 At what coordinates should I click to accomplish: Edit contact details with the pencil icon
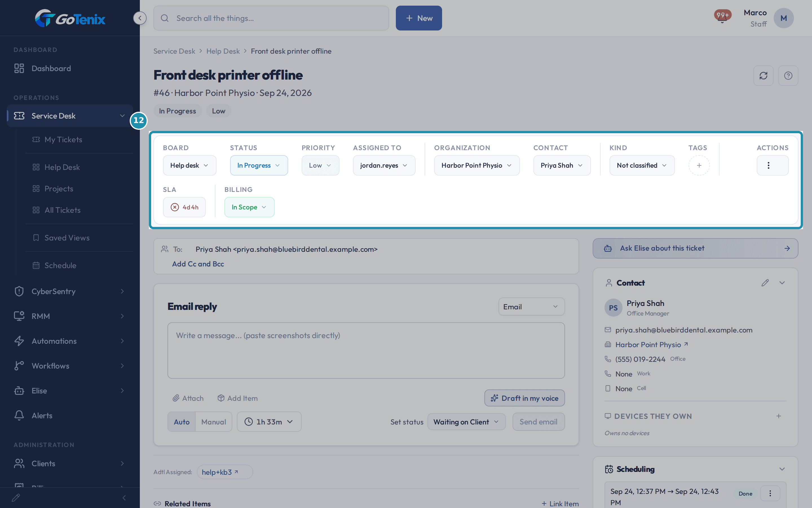click(765, 283)
